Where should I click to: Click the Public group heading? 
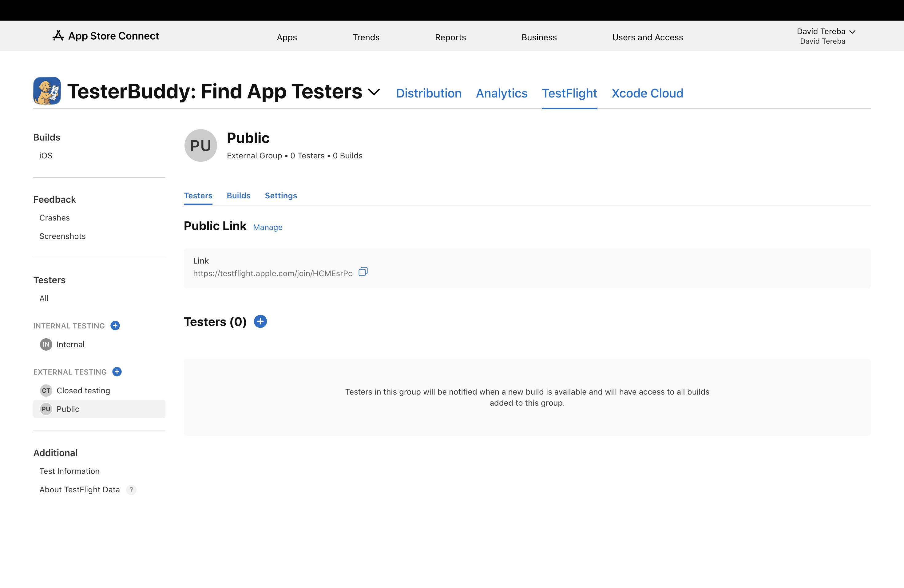[x=248, y=138]
